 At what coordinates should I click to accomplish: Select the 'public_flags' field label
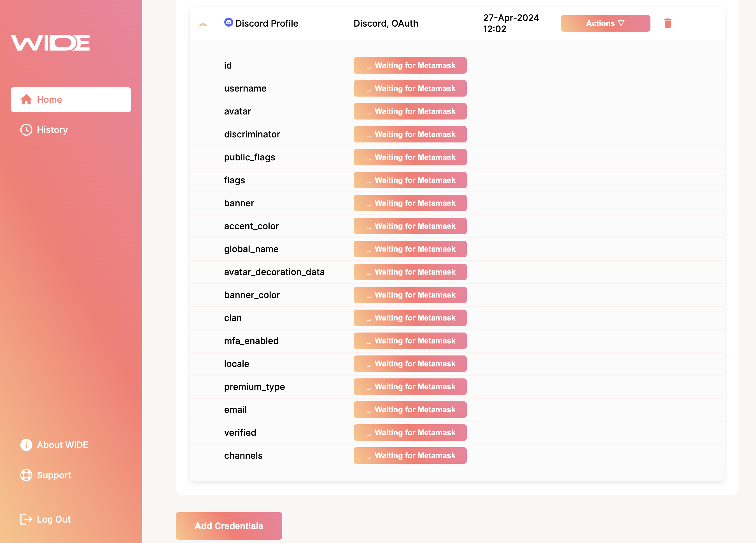click(x=250, y=157)
